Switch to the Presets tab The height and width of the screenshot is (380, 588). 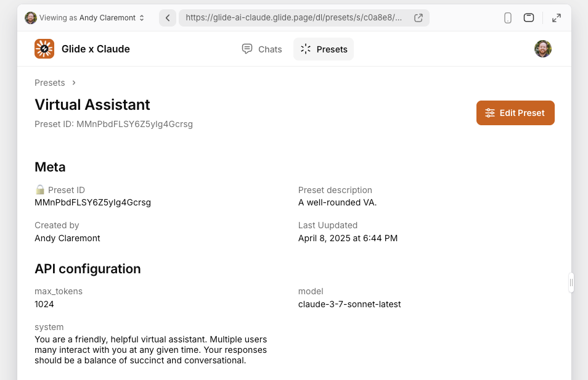323,49
